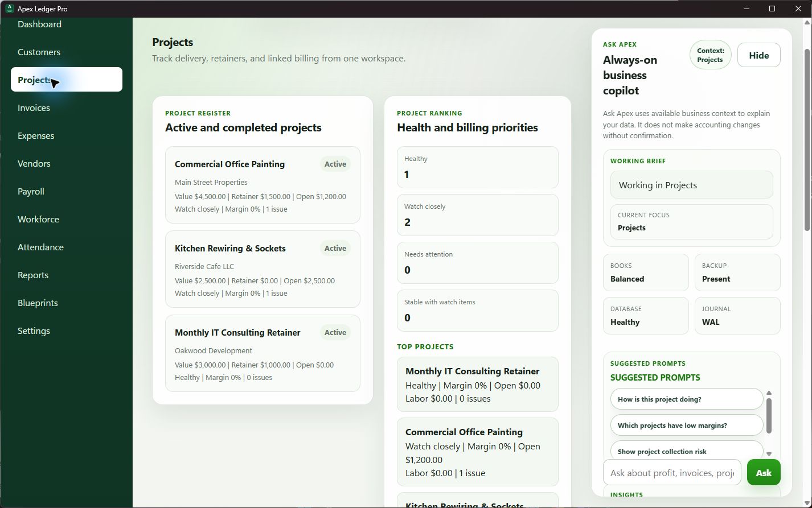The width and height of the screenshot is (812, 508).
Task: Choose 'How is this project doing?' prompt
Action: (x=687, y=399)
